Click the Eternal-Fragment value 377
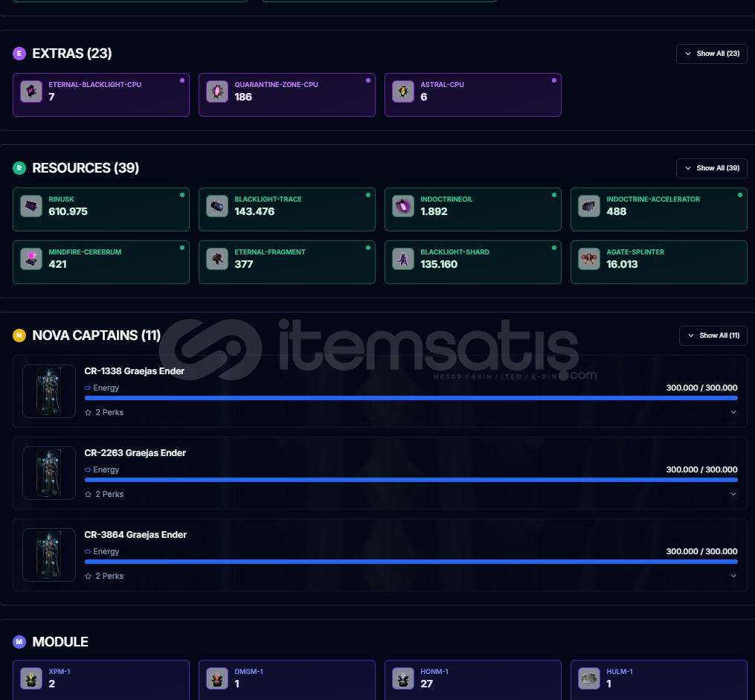This screenshot has height=700, width=755. pos(244,264)
